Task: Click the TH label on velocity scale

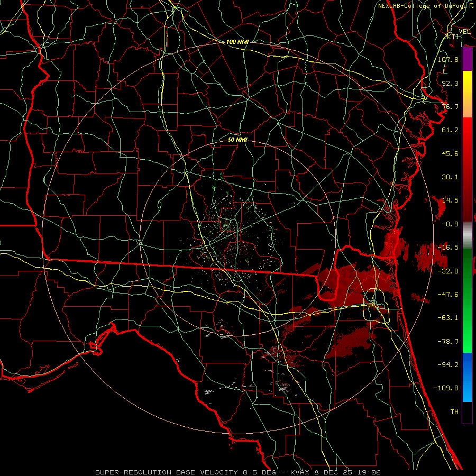Action: pyautogui.click(x=454, y=412)
